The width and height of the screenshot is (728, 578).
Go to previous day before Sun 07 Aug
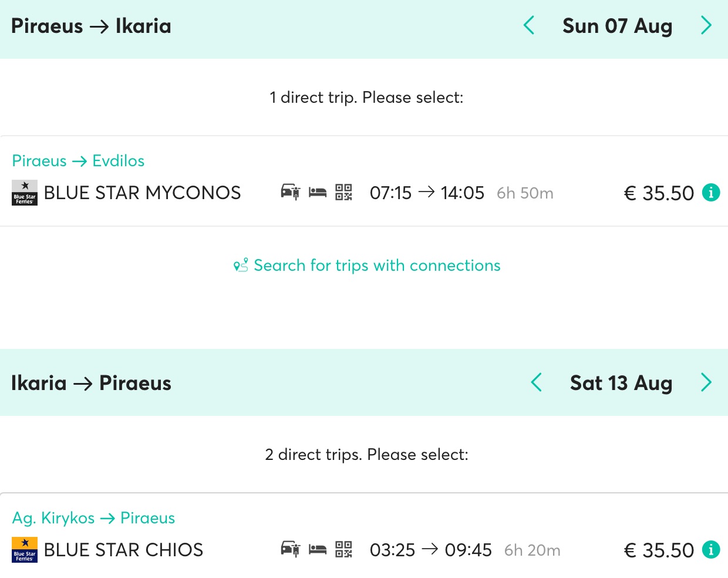[529, 25]
